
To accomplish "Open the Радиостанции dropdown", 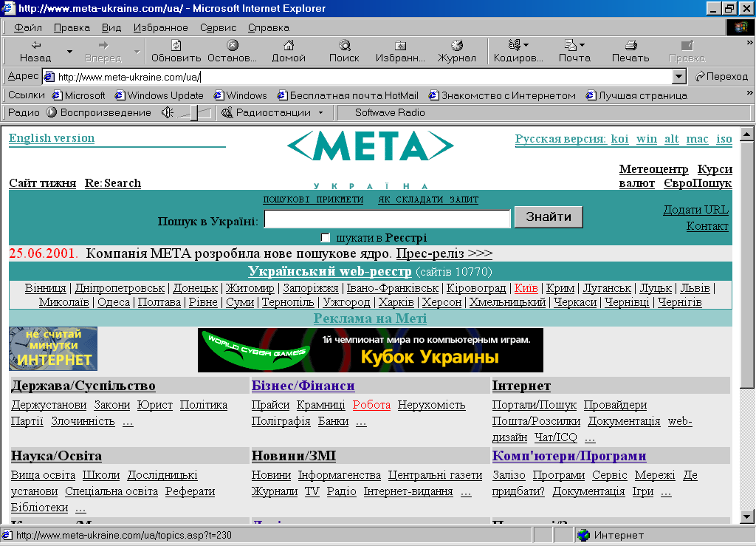I will 272,113.
